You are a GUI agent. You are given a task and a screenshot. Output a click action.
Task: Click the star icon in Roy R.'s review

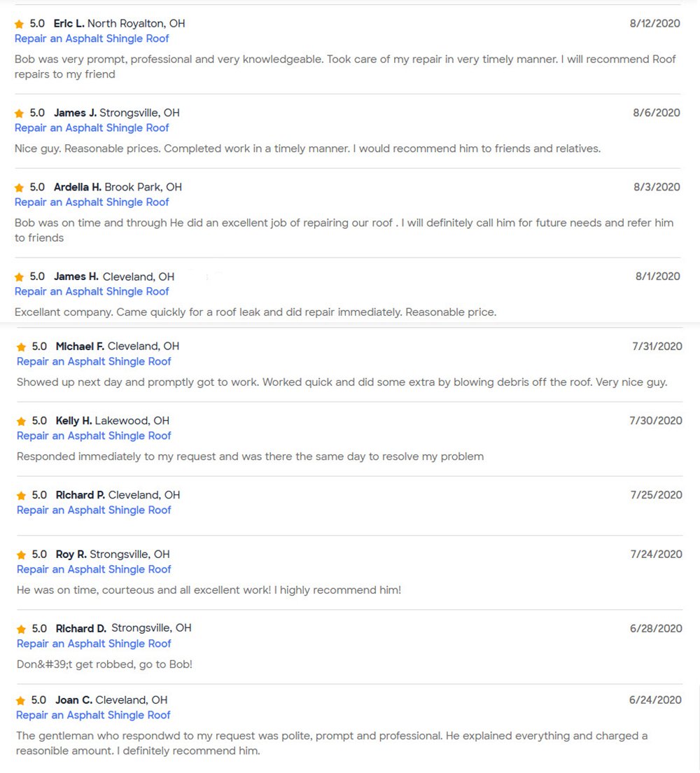tap(22, 555)
